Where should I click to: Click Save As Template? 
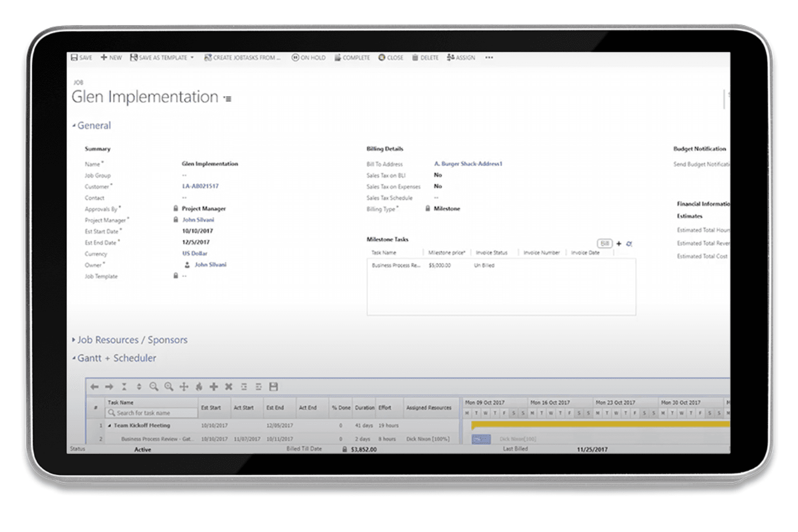point(159,58)
